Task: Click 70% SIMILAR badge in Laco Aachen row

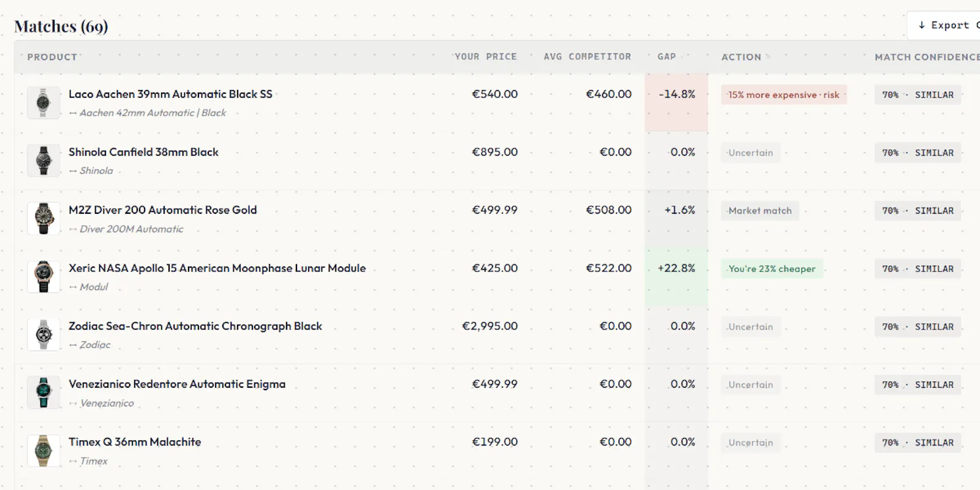Action: [x=918, y=94]
